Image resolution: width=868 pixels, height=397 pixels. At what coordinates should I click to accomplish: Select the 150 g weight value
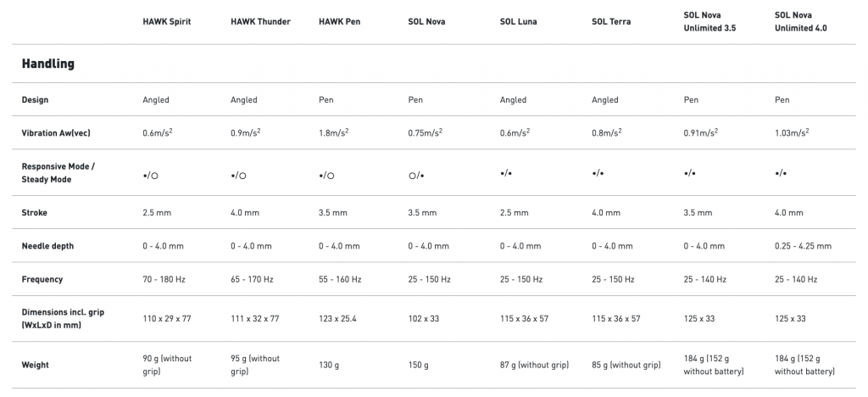click(418, 365)
